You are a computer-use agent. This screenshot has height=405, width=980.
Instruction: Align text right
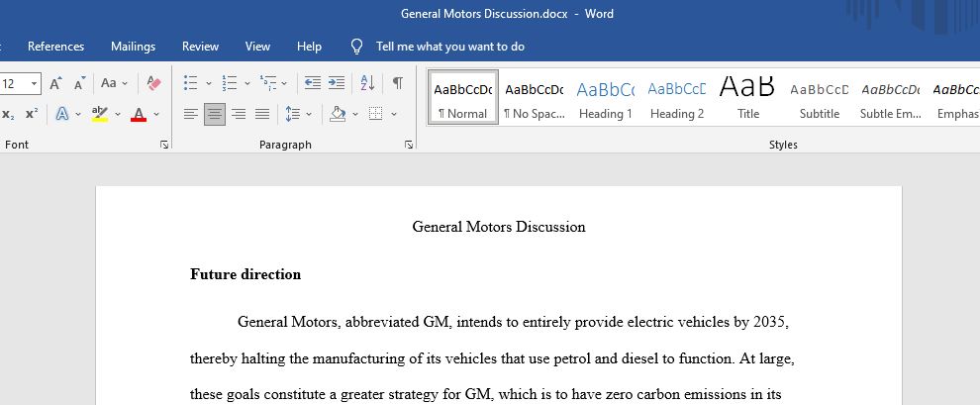click(x=239, y=114)
